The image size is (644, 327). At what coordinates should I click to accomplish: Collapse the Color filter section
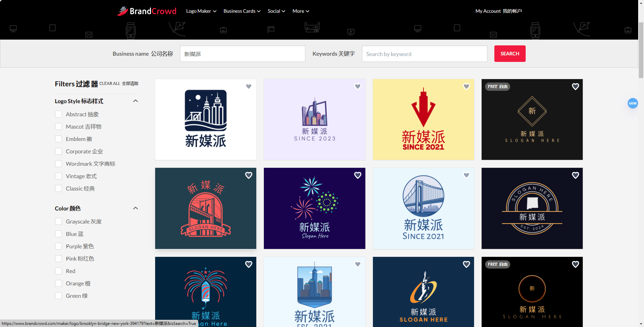tap(136, 208)
